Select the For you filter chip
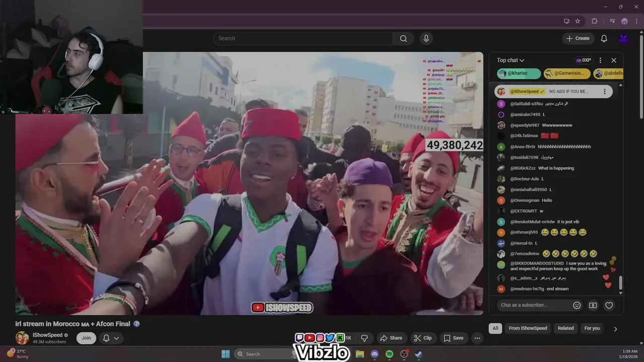 point(592,328)
